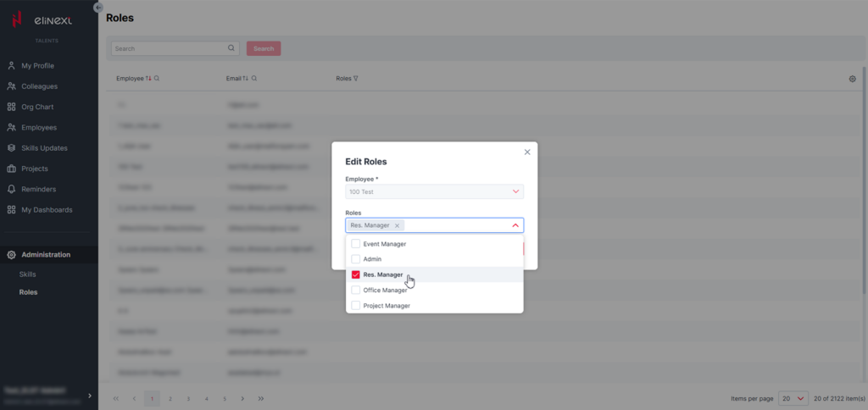Go to page 2 of results
This screenshot has height=410, width=868.
click(170, 398)
